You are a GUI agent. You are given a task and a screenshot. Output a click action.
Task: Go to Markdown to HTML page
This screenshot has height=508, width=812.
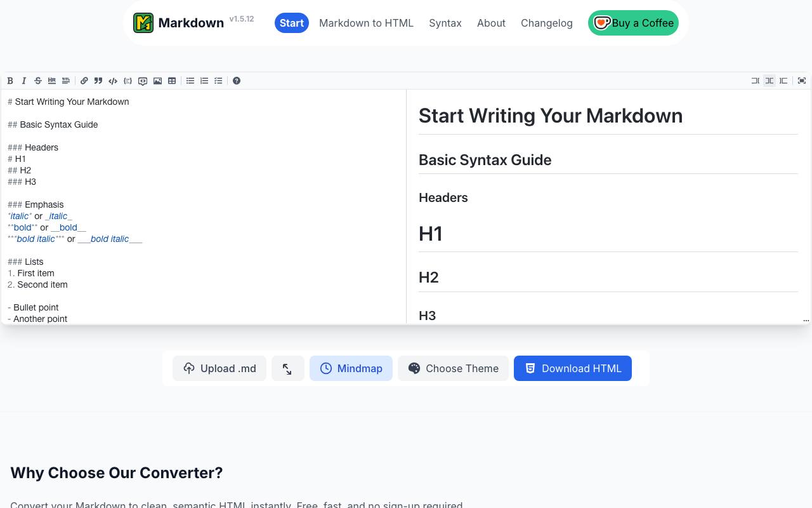coord(366,23)
